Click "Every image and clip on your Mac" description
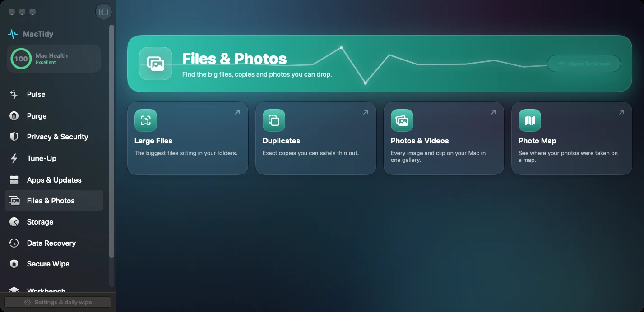The image size is (644, 312). [438, 156]
